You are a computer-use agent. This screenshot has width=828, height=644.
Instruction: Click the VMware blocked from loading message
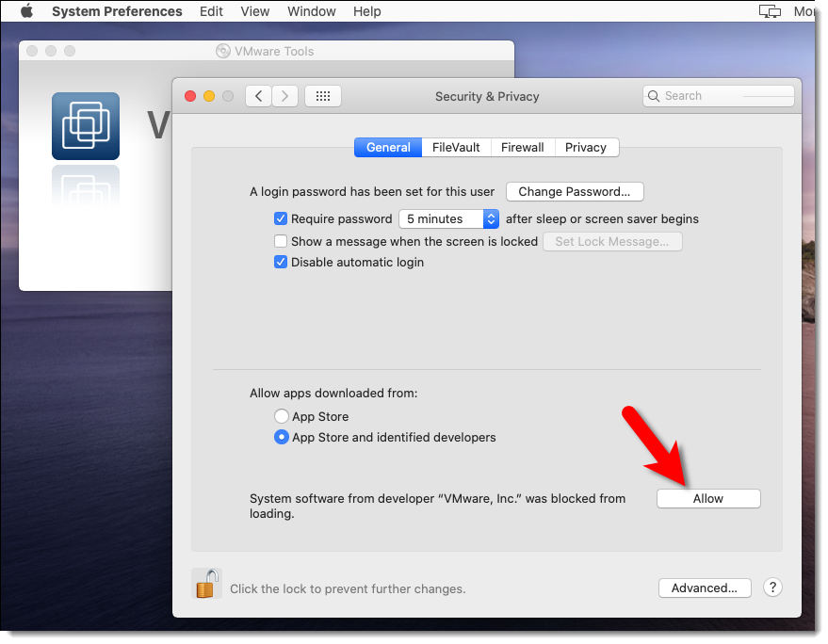pos(438,506)
